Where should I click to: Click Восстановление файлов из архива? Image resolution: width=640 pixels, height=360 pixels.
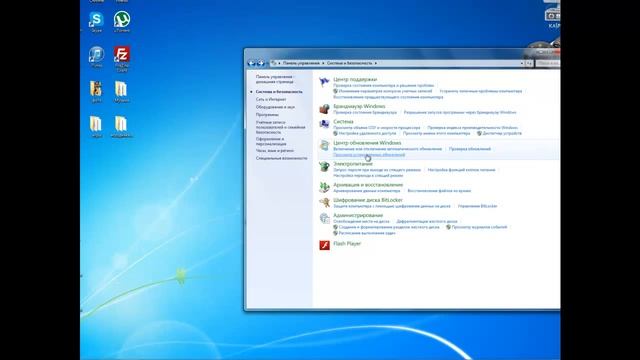[439, 191]
